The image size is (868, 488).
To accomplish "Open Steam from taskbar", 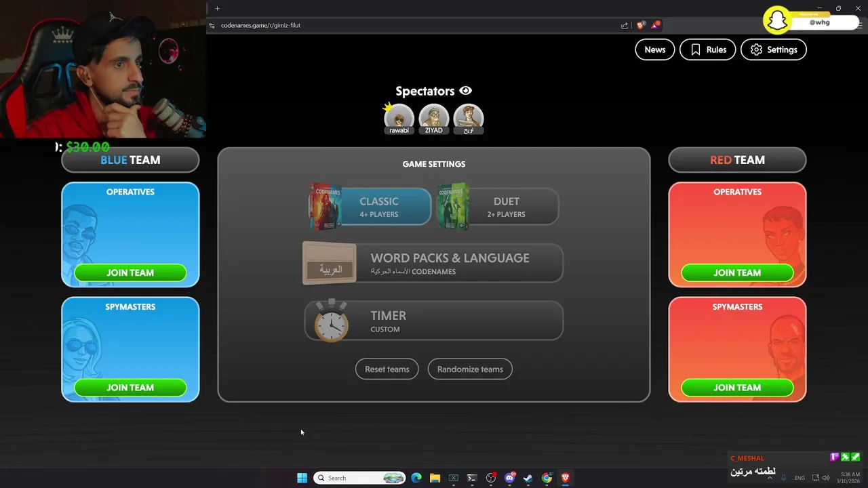I will [528, 478].
